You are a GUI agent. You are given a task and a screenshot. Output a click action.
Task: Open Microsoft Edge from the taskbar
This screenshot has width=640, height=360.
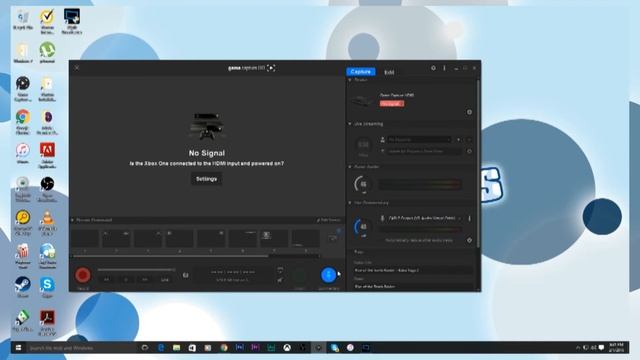[161, 348]
